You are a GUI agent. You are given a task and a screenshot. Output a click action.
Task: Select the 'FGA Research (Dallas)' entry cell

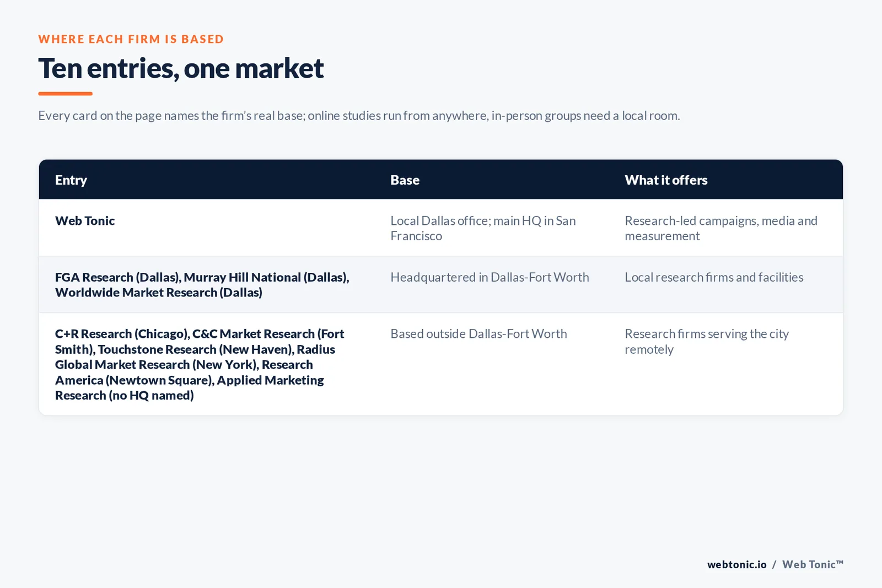click(202, 285)
